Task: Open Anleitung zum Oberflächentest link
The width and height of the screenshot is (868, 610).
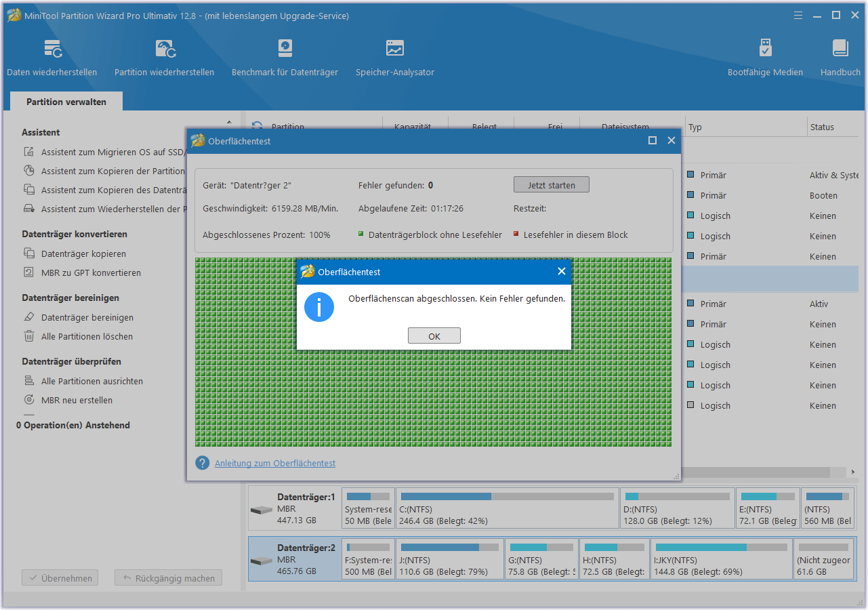Action: coord(275,463)
